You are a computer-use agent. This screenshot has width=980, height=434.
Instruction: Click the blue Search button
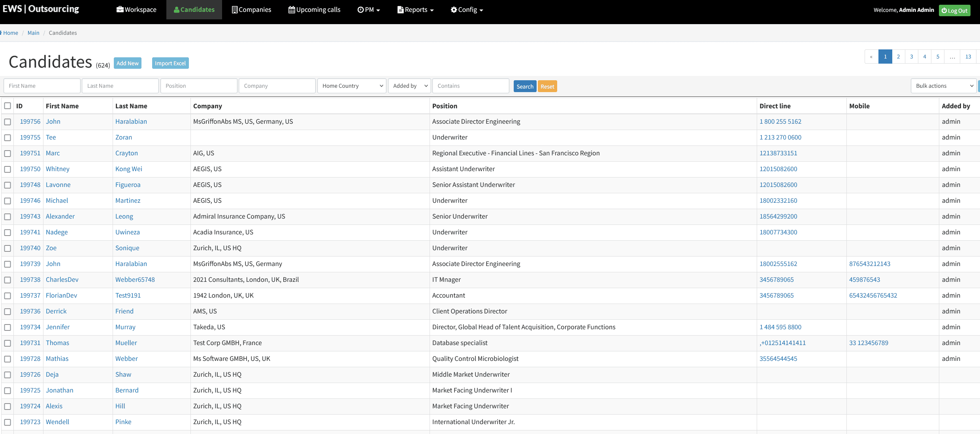pyautogui.click(x=525, y=86)
